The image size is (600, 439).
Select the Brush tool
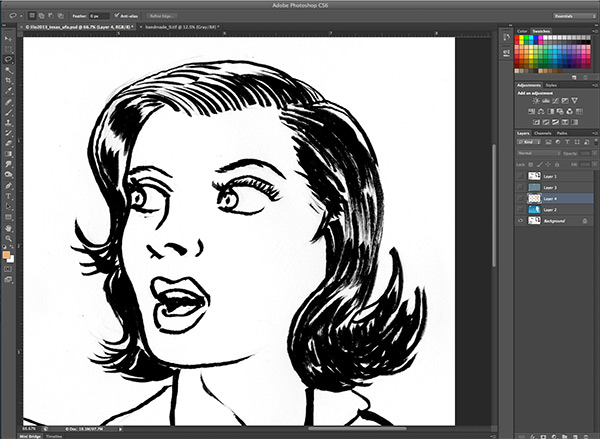(8, 113)
